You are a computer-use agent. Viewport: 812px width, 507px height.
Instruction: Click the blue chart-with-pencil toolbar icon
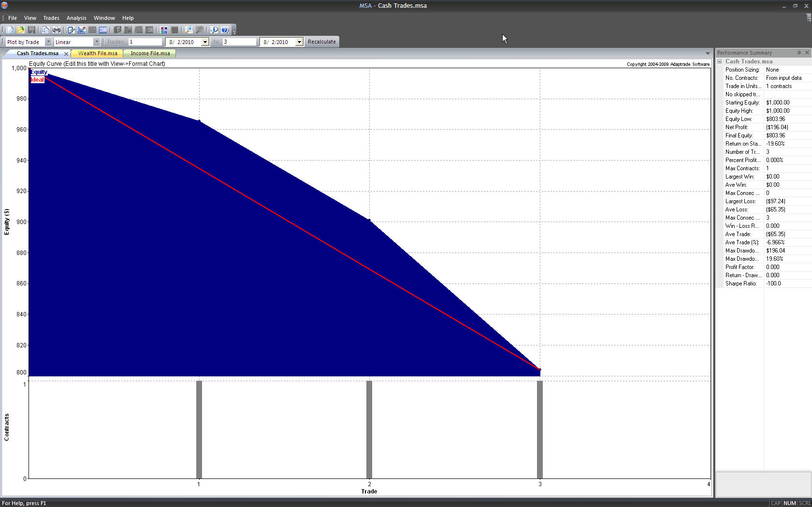coord(82,30)
